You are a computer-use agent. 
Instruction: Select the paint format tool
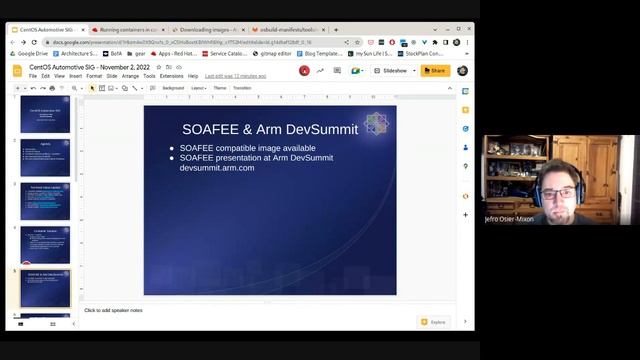62,88
